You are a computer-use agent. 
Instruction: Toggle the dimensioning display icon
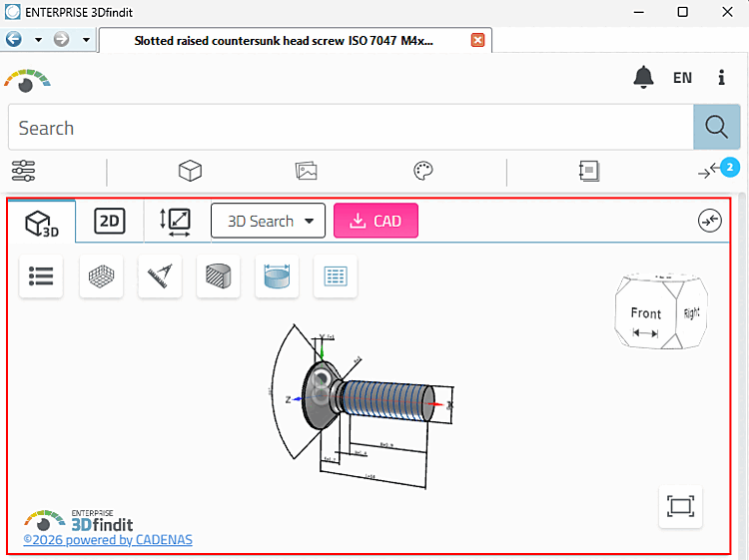(x=277, y=277)
